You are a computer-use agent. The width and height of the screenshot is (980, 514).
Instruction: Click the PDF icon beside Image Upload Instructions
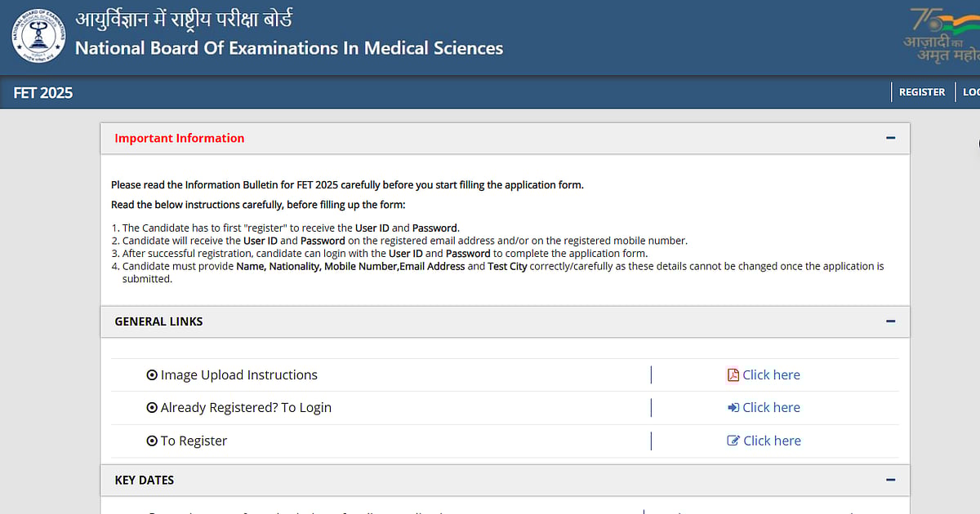pos(732,374)
